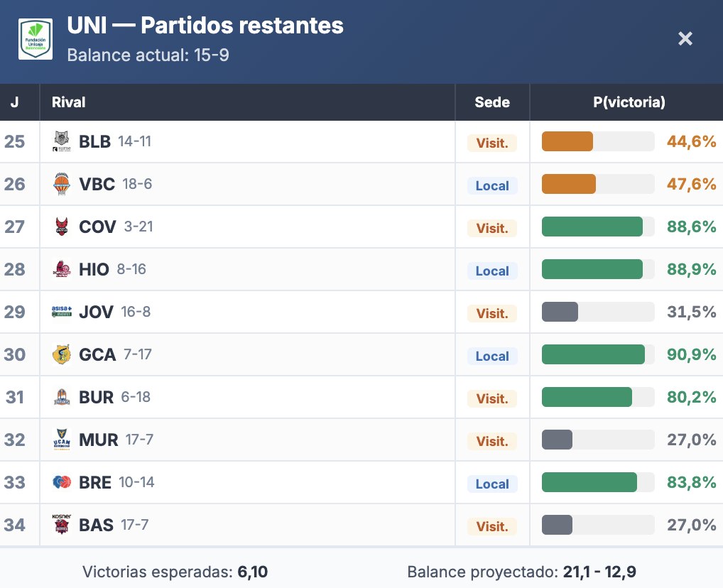Click the J matchday column header
The width and height of the screenshot is (723, 588).
pyautogui.click(x=15, y=102)
